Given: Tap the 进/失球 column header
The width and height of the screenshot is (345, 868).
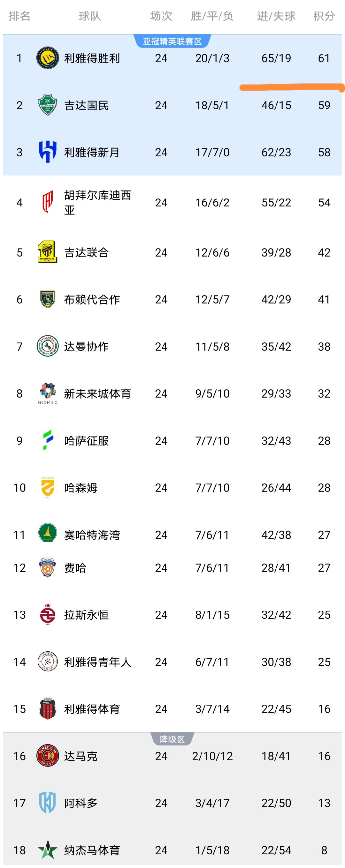Looking at the screenshot, I should 276,16.
